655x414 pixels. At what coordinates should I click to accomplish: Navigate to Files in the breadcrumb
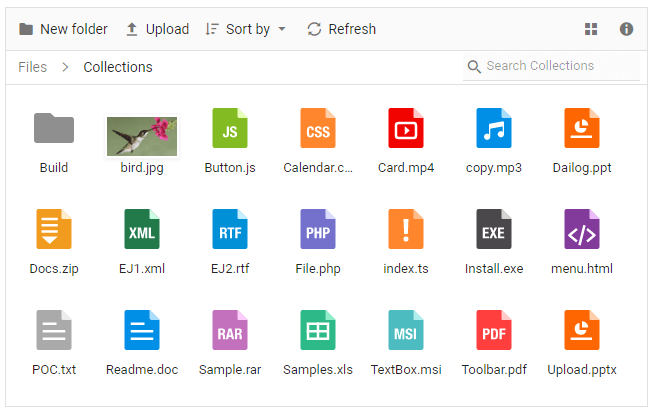(x=33, y=67)
